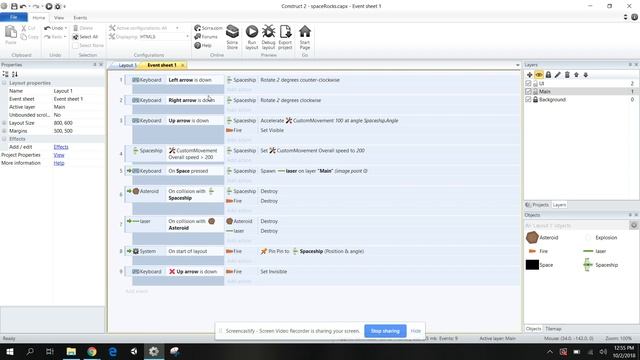Select the Explosion object in Objects panel

point(601,237)
